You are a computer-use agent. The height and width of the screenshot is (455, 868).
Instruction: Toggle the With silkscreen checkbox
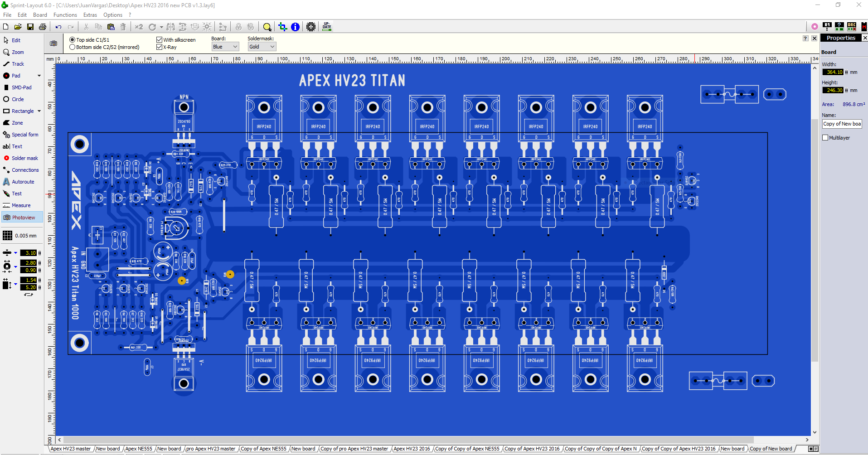tap(159, 40)
